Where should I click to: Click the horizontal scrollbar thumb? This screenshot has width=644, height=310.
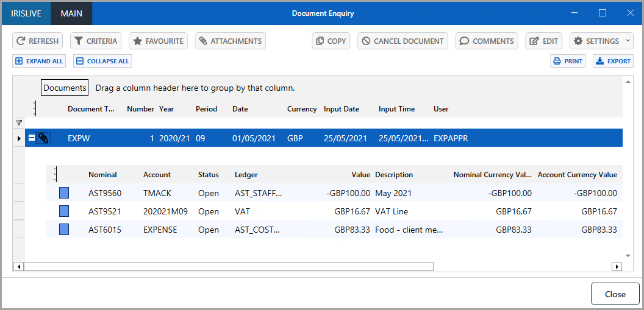229,267
